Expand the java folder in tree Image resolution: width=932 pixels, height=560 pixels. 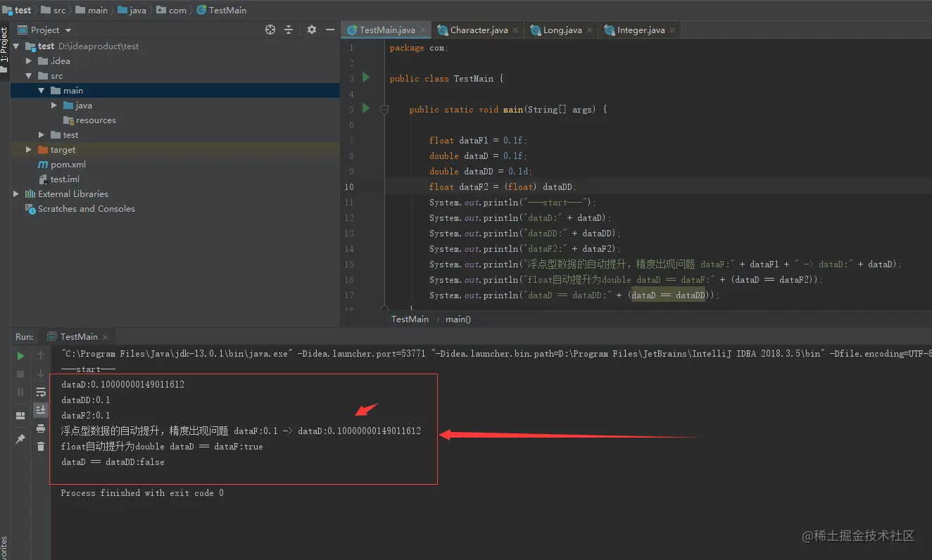pyautogui.click(x=54, y=106)
